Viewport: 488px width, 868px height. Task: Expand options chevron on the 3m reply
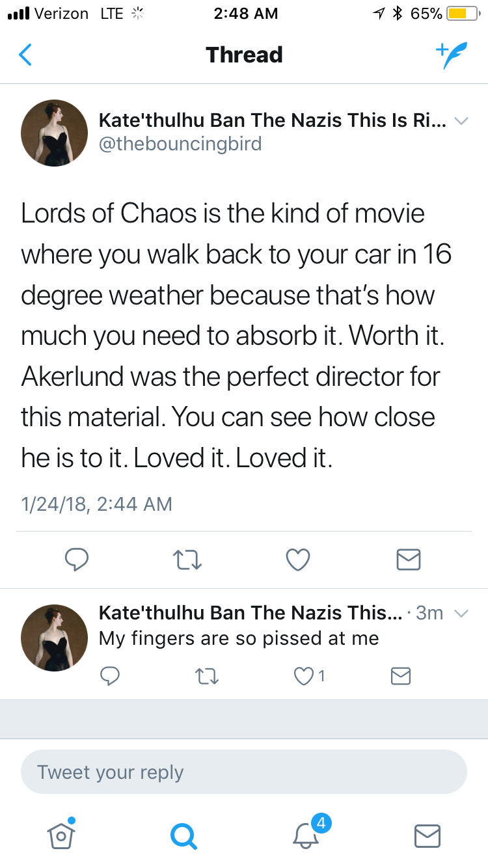(x=461, y=613)
